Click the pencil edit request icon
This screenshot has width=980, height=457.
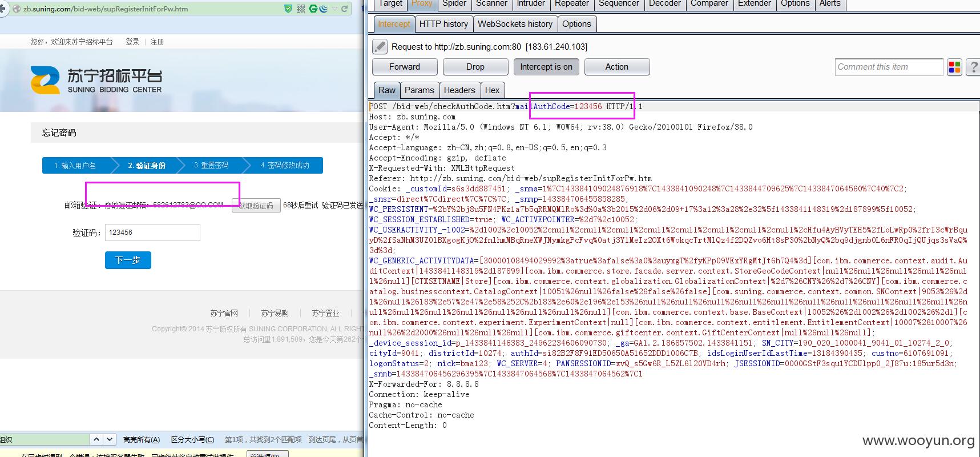[x=380, y=46]
